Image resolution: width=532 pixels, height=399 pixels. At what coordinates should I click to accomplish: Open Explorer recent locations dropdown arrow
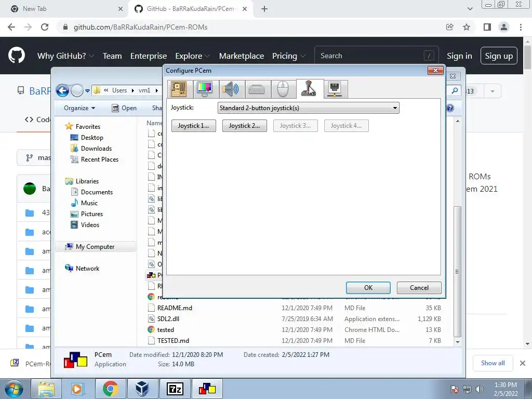point(87,90)
